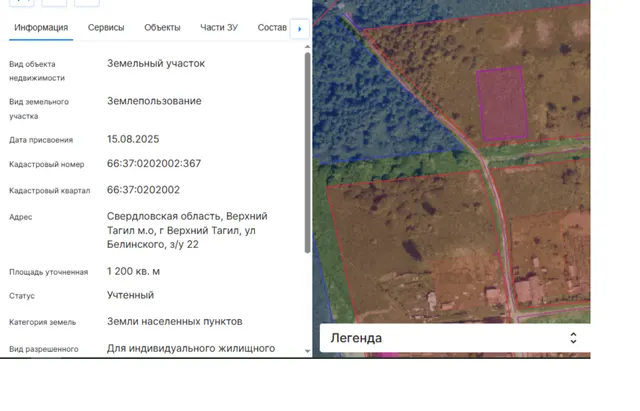
Task: Open the Состав tab
Action: coord(272,27)
